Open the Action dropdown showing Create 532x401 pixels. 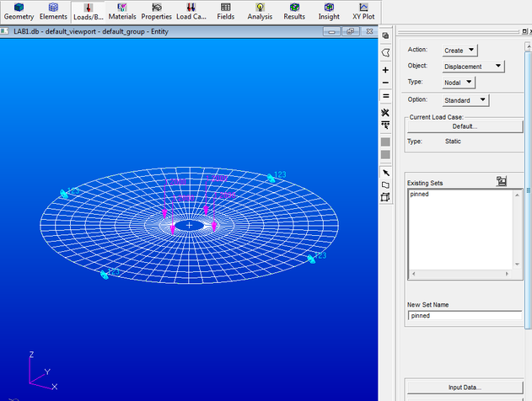pyautogui.click(x=460, y=51)
